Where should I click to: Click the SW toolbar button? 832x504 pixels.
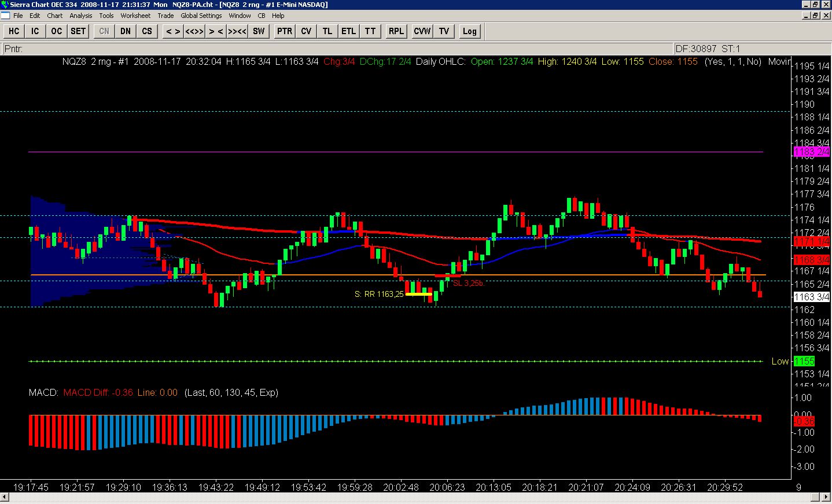pos(259,31)
